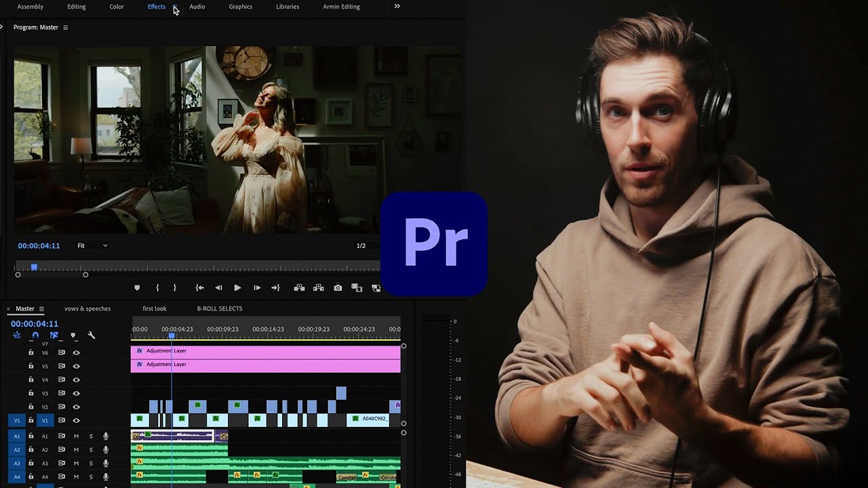Go to Out point in Program monitor
The width and height of the screenshot is (868, 488).
275,288
